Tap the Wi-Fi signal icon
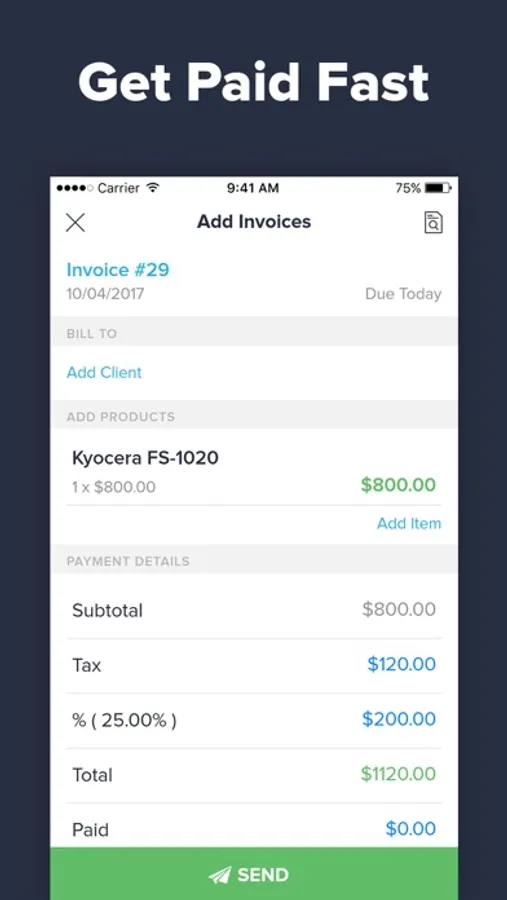Screen dimensions: 507x900 pyautogui.click(x=152, y=188)
